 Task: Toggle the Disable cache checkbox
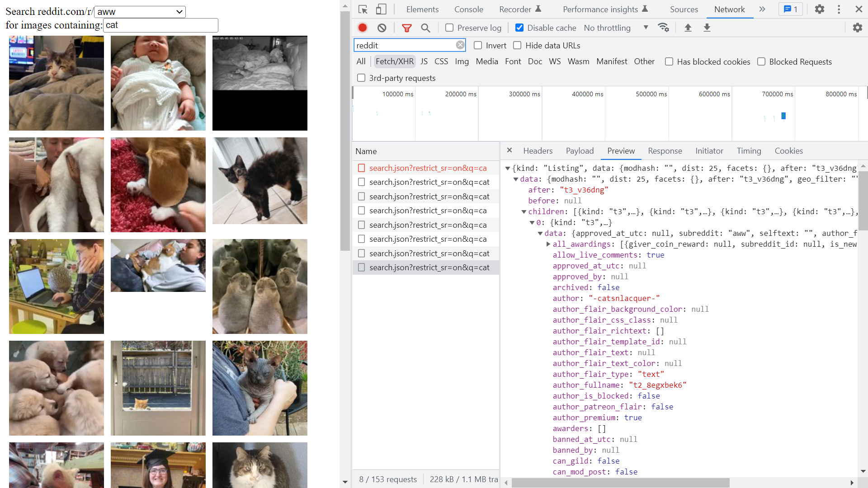tap(518, 28)
